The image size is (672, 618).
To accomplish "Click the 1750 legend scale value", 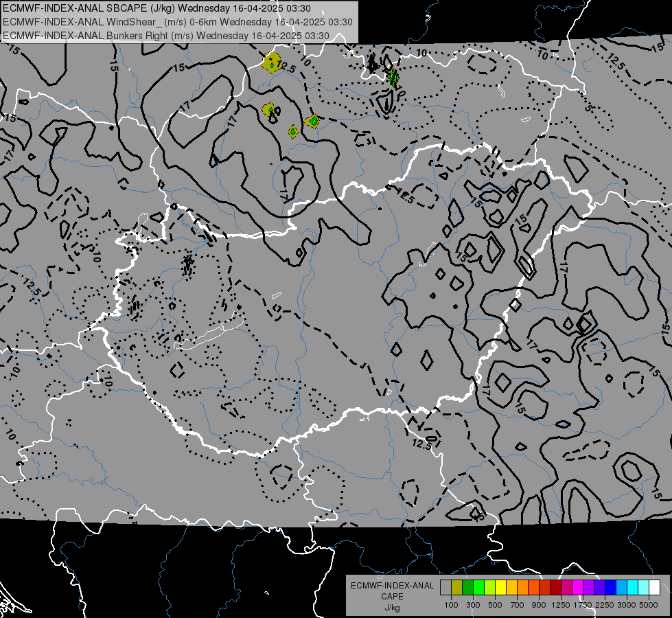I will coord(583,605).
